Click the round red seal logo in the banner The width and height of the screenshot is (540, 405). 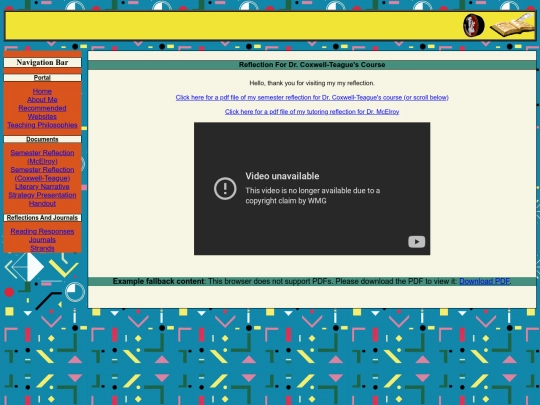click(x=474, y=25)
